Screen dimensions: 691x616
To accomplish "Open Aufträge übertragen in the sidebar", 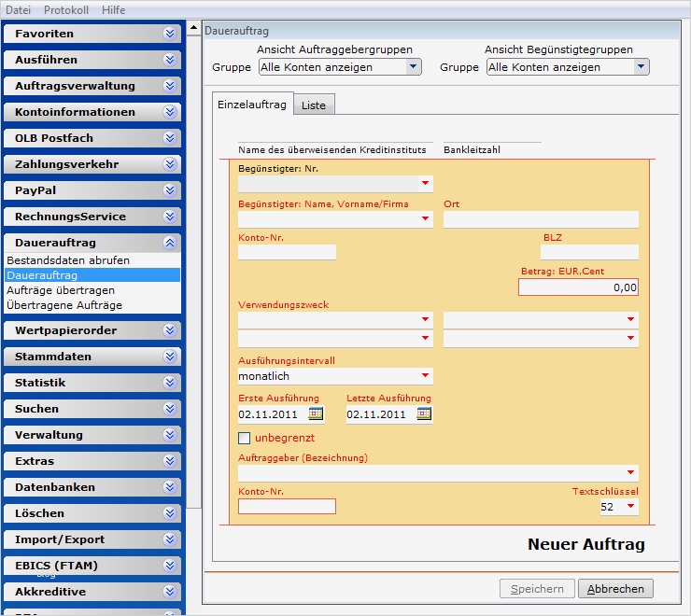I will click(x=92, y=290).
